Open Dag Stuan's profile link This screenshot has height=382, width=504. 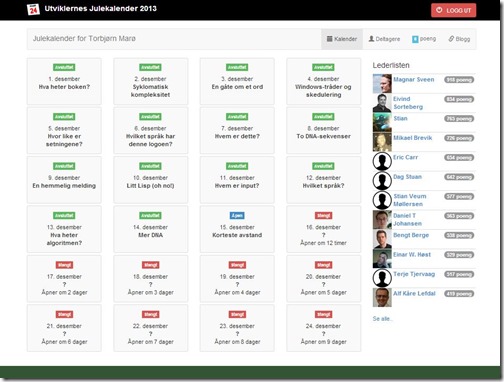[x=407, y=177]
